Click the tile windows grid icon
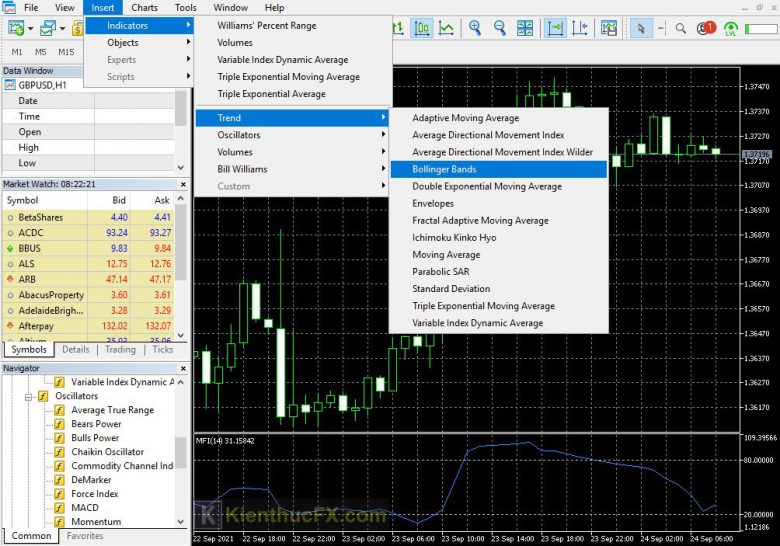 coord(525,29)
